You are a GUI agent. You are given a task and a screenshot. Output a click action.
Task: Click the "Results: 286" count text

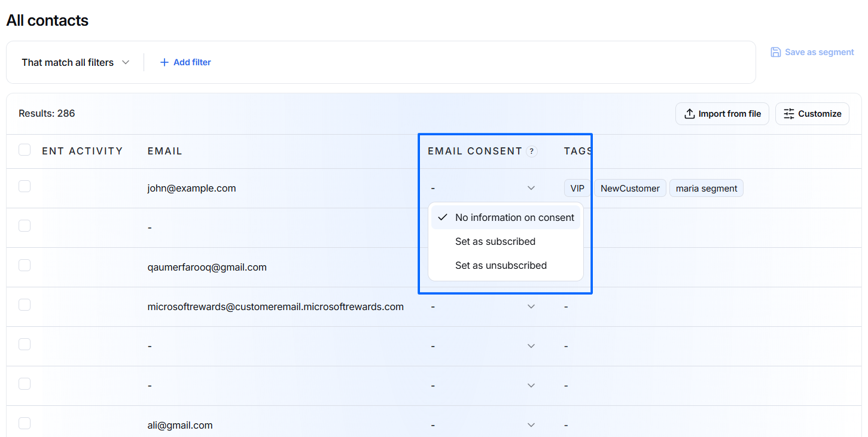47,113
